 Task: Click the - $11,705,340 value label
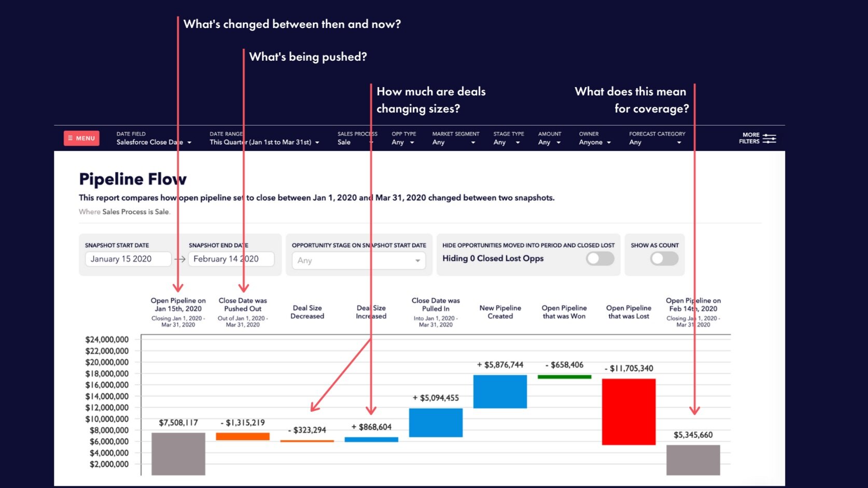pyautogui.click(x=628, y=368)
